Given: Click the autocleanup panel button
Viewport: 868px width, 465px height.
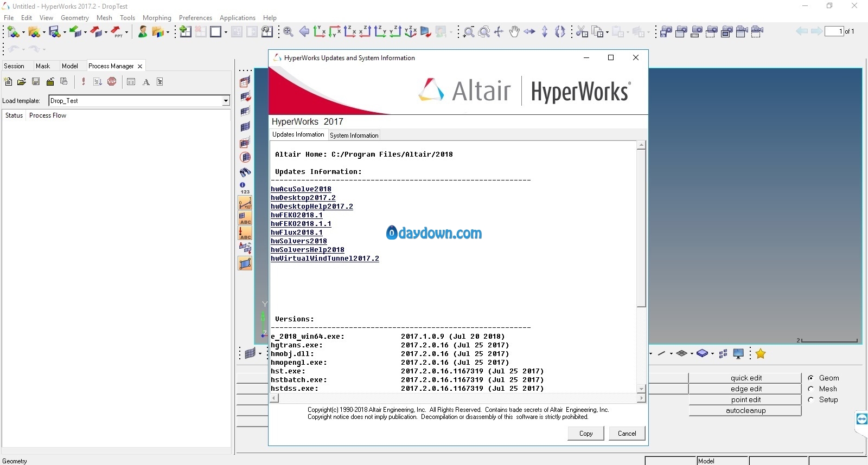Looking at the screenshot, I should pyautogui.click(x=745, y=410).
